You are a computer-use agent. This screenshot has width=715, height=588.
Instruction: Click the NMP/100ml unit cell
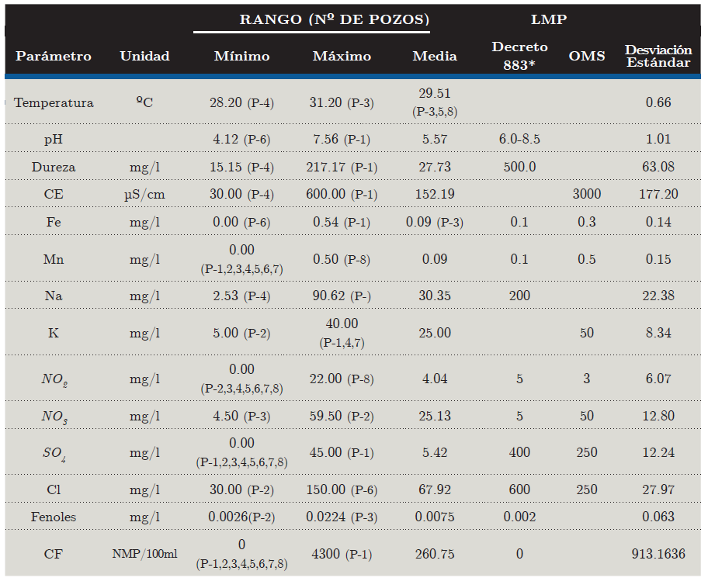coord(144,554)
